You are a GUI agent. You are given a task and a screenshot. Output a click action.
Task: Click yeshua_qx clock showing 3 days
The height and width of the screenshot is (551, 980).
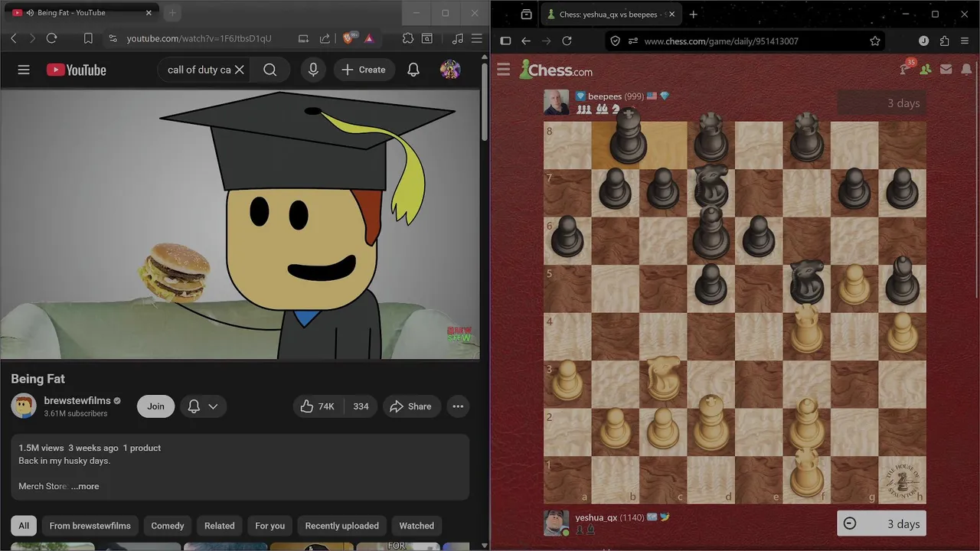tap(882, 523)
